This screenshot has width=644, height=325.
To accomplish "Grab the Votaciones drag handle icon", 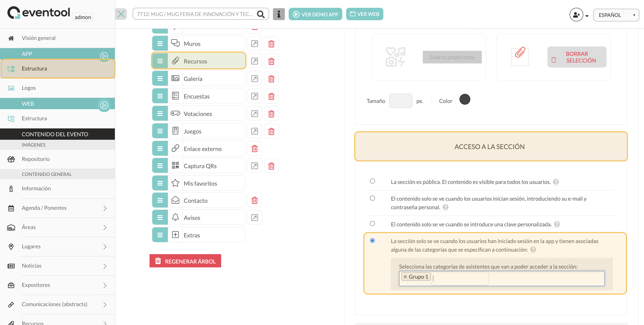I will [x=160, y=114].
